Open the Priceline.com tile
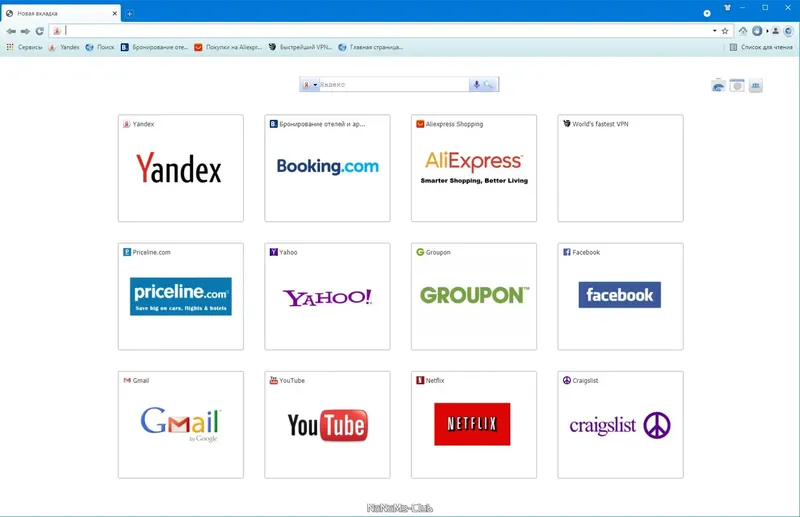The width and height of the screenshot is (800, 517). [x=181, y=297]
